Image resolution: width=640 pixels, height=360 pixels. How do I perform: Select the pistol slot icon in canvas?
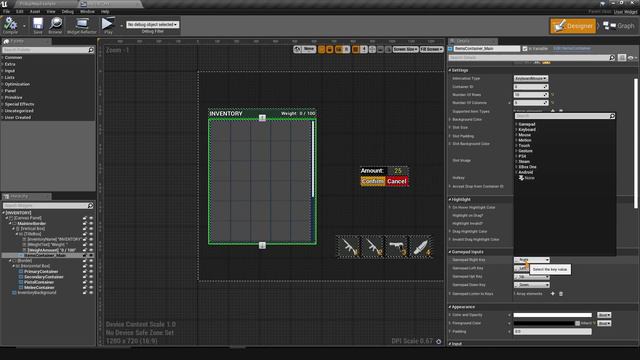pyautogui.click(x=397, y=247)
